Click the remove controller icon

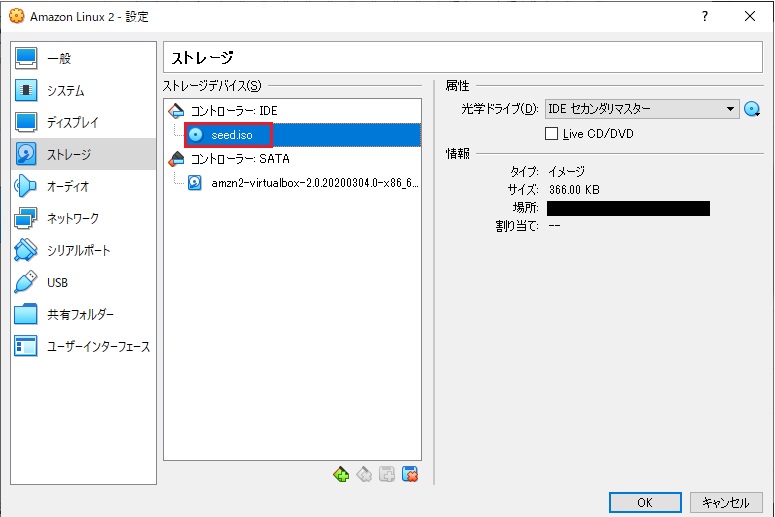[364, 474]
